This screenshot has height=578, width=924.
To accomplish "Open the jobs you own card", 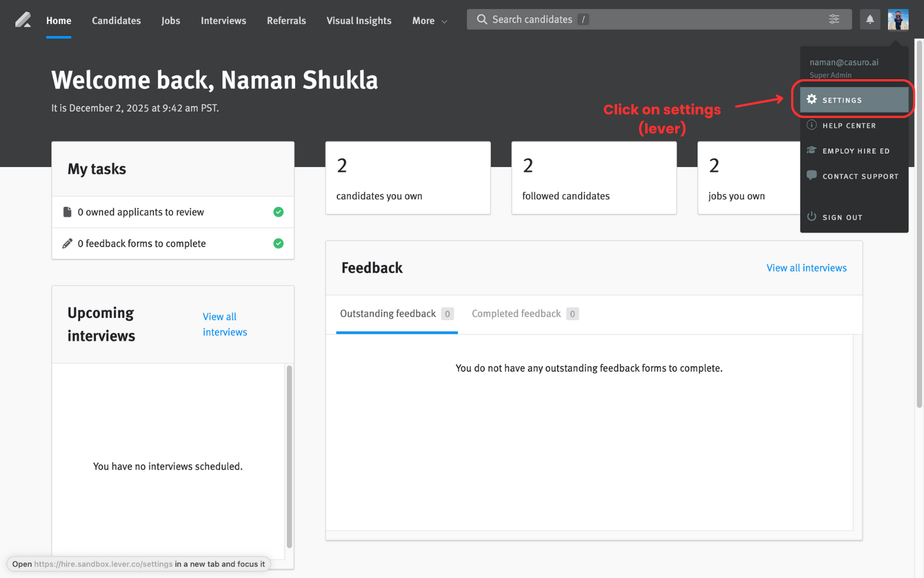I will [748, 178].
